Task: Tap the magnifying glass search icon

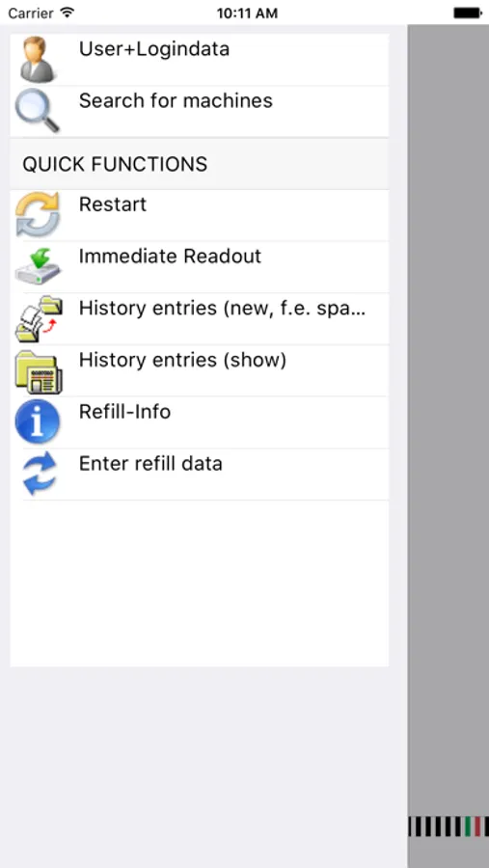Action: tap(38, 111)
